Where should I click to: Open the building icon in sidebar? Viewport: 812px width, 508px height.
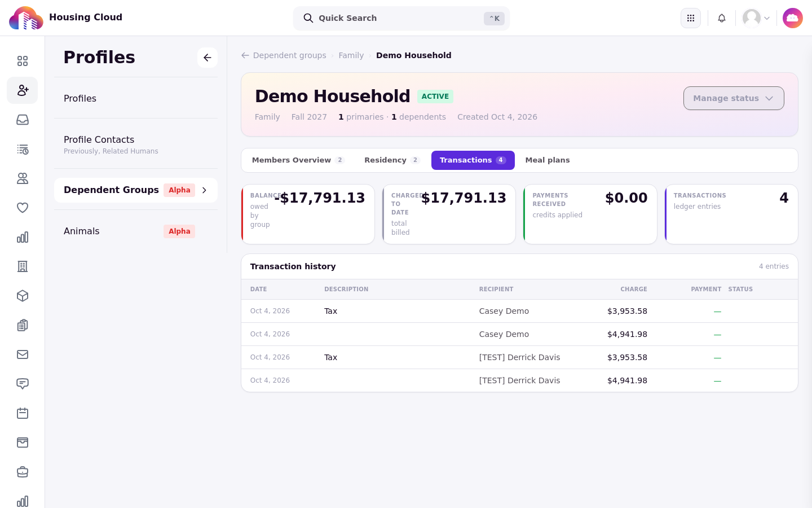[x=23, y=266]
